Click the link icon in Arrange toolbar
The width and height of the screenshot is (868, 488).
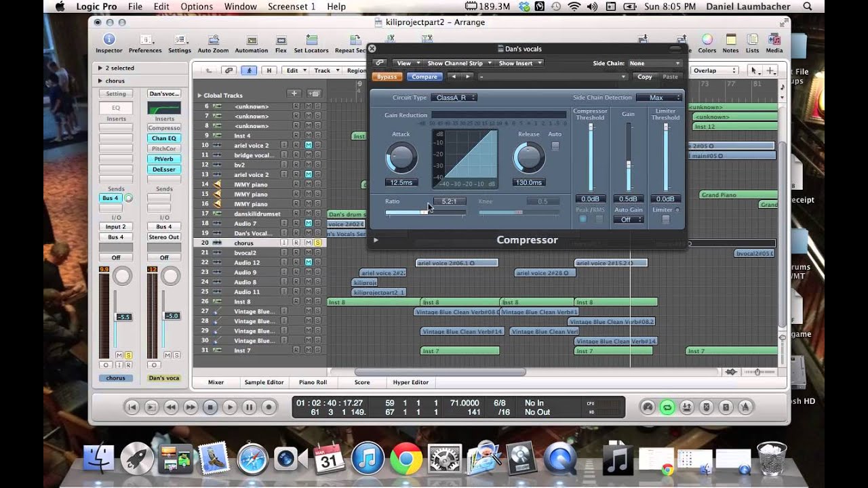(229, 70)
